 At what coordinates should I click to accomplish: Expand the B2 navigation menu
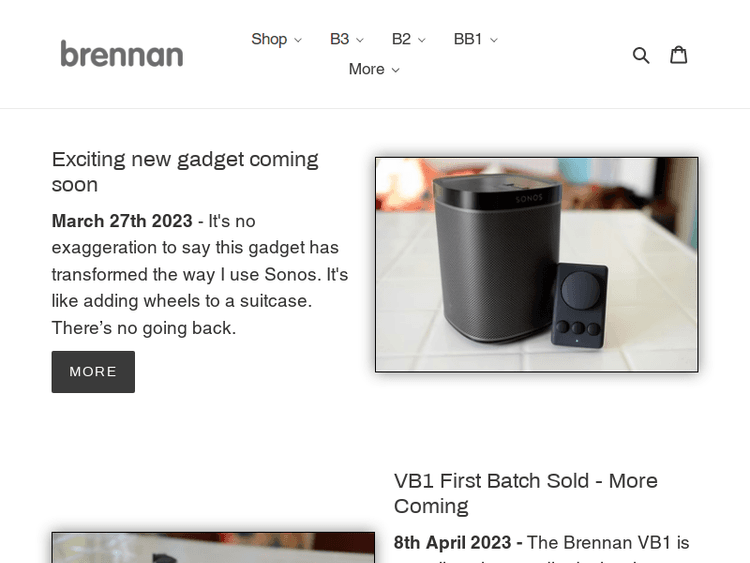[401, 39]
